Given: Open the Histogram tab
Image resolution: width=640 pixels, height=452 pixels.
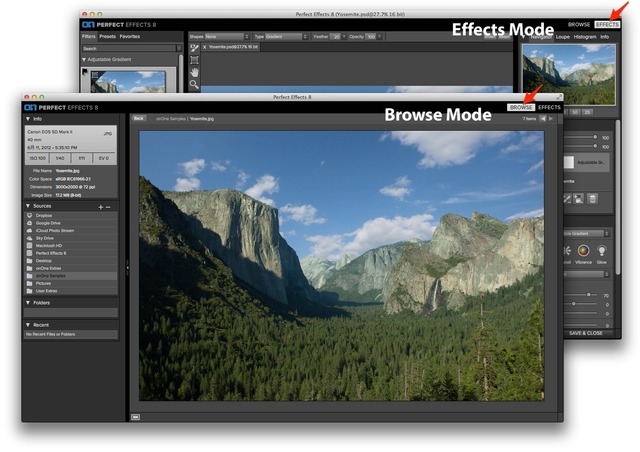Looking at the screenshot, I should (585, 37).
